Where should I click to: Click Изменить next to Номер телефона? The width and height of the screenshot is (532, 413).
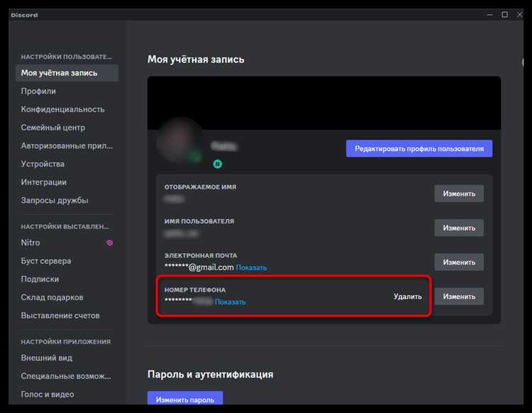pos(459,296)
